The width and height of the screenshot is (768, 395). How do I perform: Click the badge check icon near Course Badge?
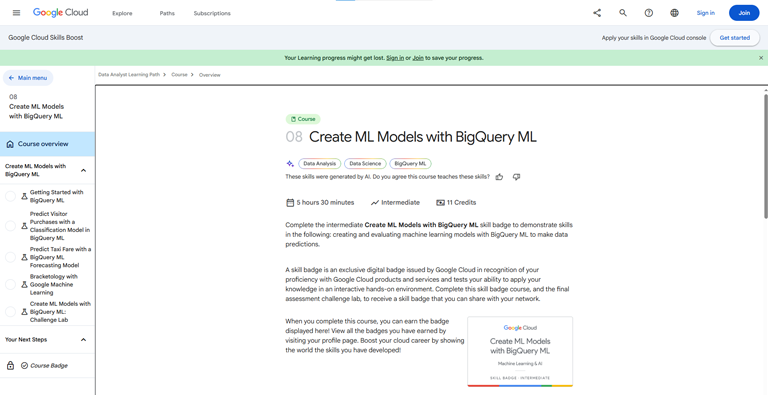point(24,366)
